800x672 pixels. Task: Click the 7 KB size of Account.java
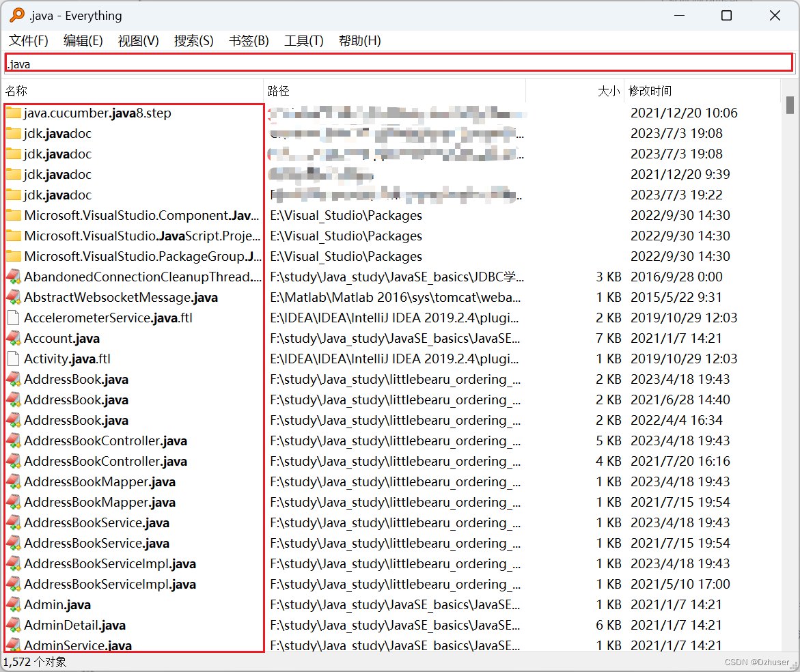click(x=608, y=338)
